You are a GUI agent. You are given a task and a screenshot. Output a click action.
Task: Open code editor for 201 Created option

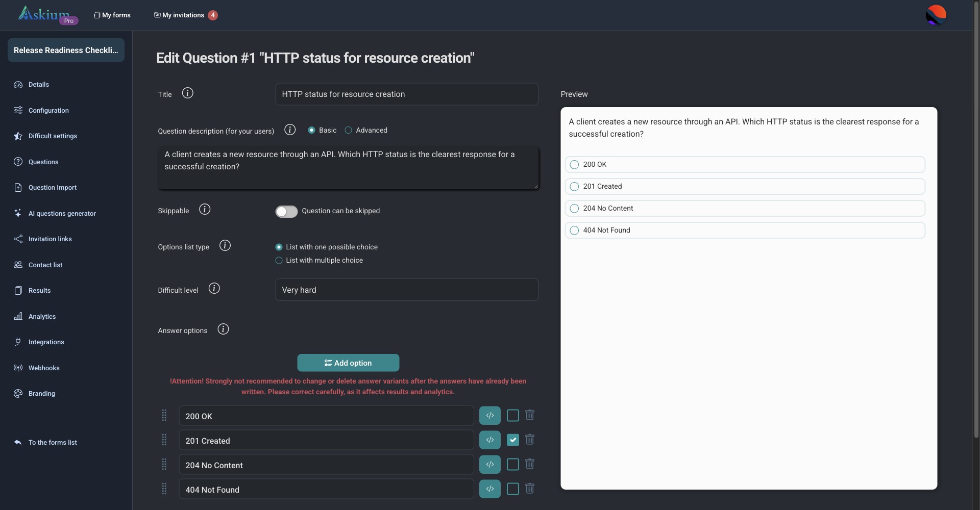pos(490,440)
